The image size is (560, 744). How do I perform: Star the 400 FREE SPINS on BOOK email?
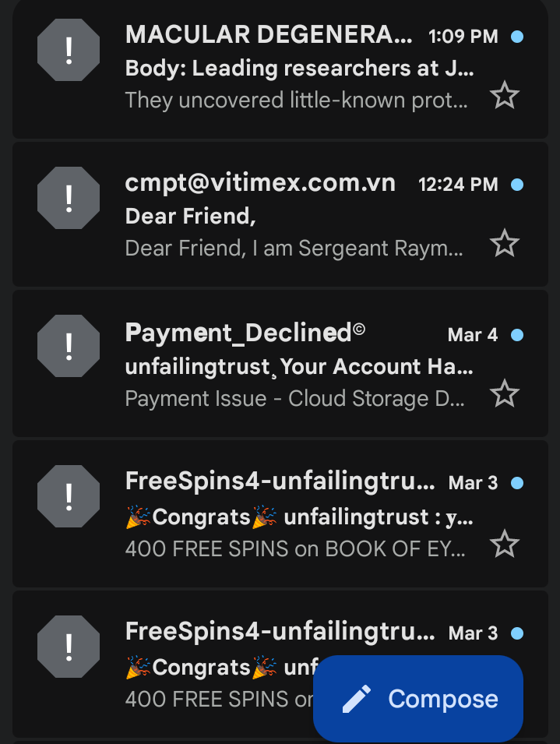(505, 544)
